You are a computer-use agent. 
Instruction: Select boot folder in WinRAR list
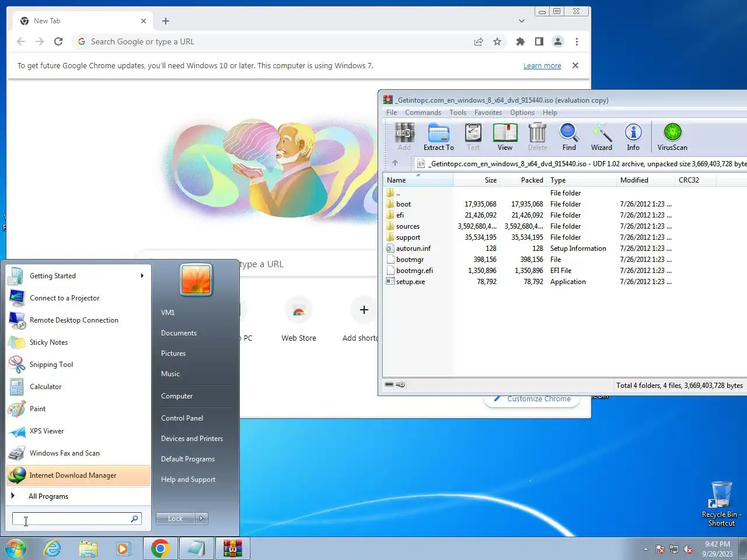tap(403, 204)
